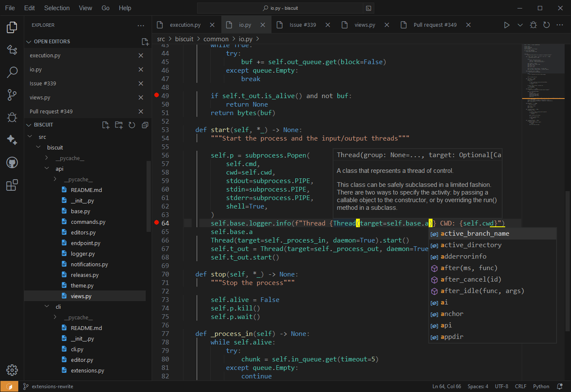Click the restart icon in editor toolbar
The height and width of the screenshot is (392, 571).
(x=546, y=25)
